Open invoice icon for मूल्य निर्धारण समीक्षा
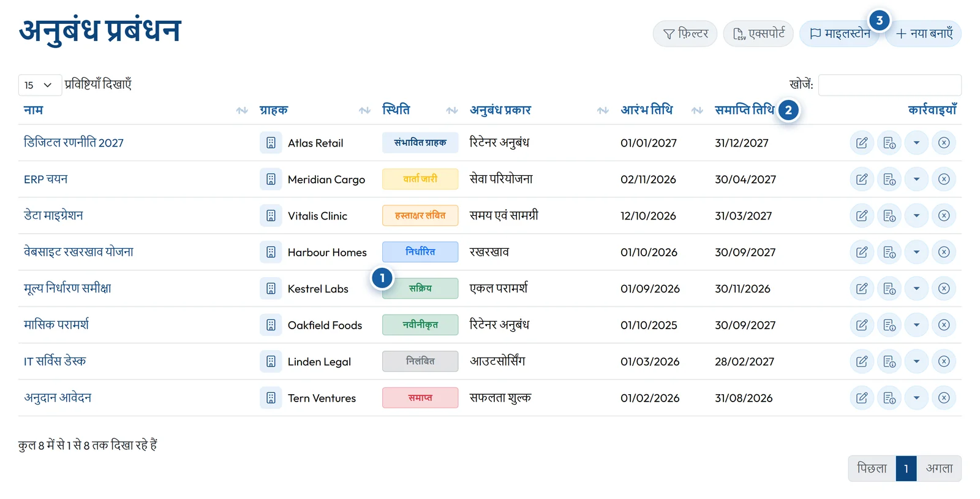Screen dimensions: 980x499 (889, 289)
